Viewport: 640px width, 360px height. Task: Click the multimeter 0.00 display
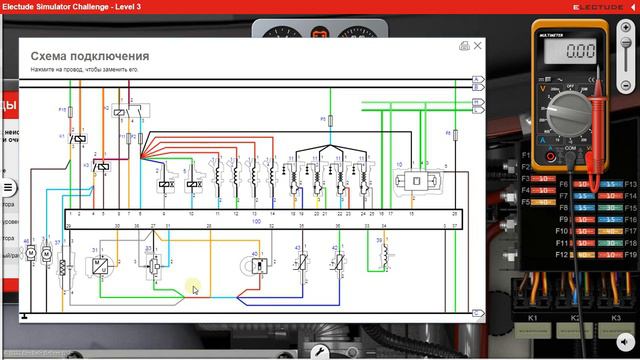[570, 51]
